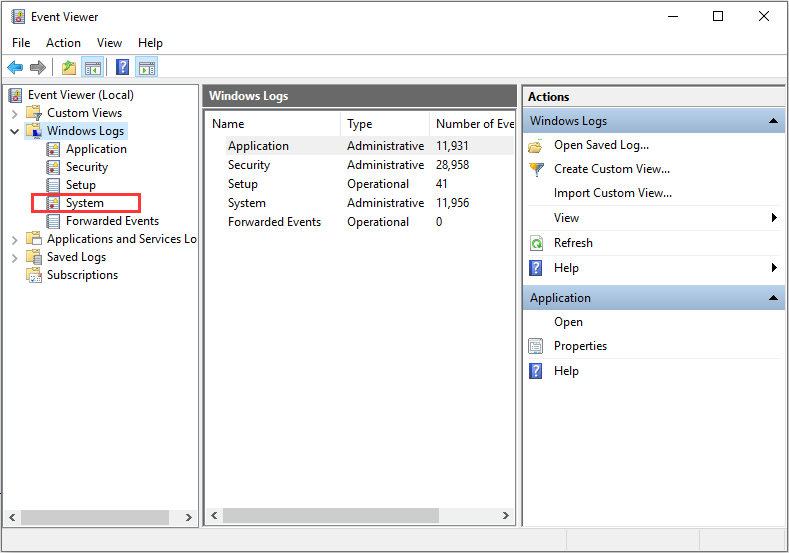Click Properties in the Application actions
This screenshot has height=553, width=789.
[580, 346]
